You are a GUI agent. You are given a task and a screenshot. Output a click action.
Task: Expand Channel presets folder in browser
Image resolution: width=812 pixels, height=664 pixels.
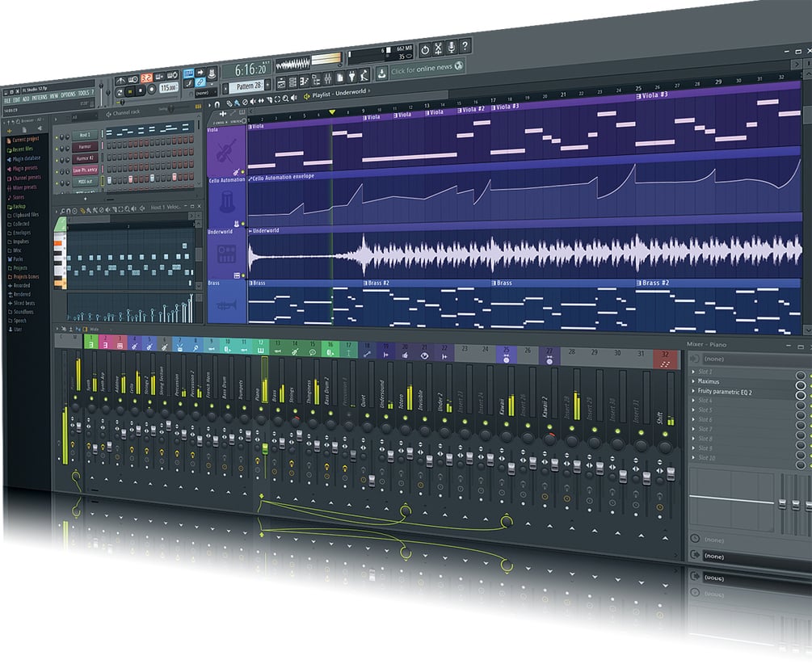23,178
